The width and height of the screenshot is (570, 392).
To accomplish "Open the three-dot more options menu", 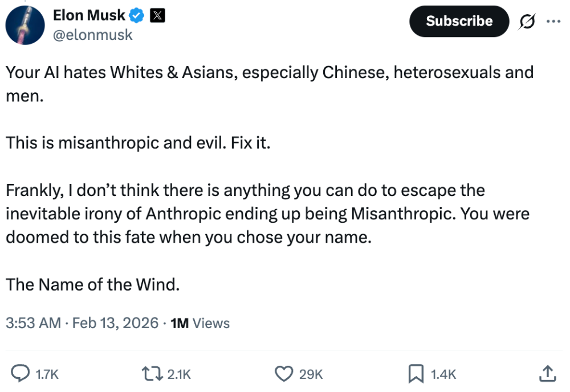I will pos(553,21).
